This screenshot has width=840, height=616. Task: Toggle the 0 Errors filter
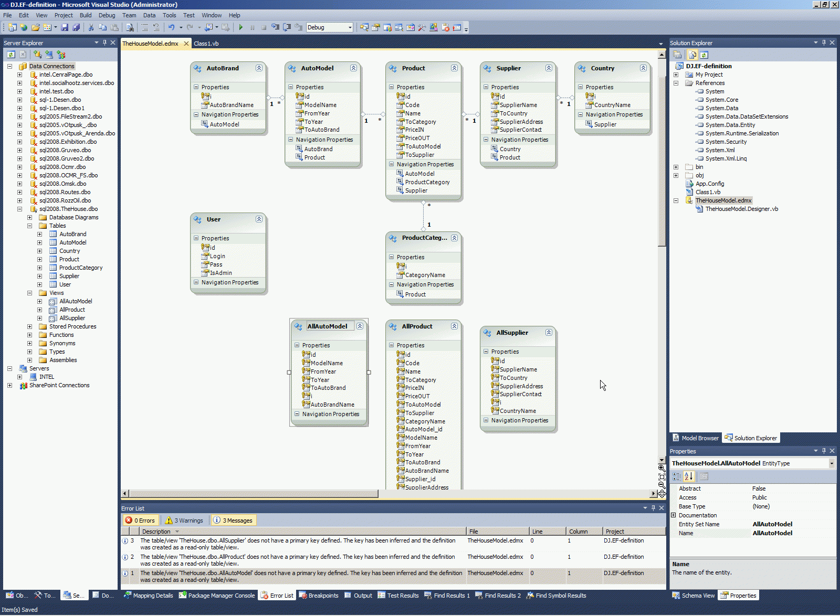(140, 521)
